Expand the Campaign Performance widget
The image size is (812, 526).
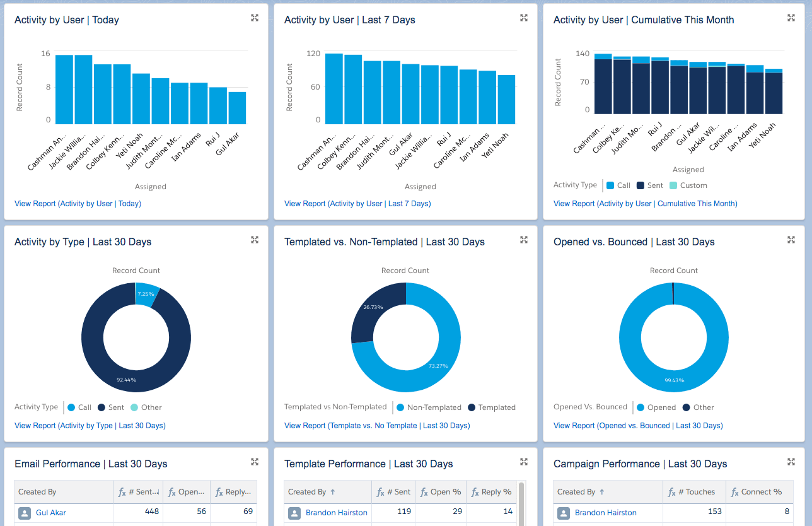791,462
